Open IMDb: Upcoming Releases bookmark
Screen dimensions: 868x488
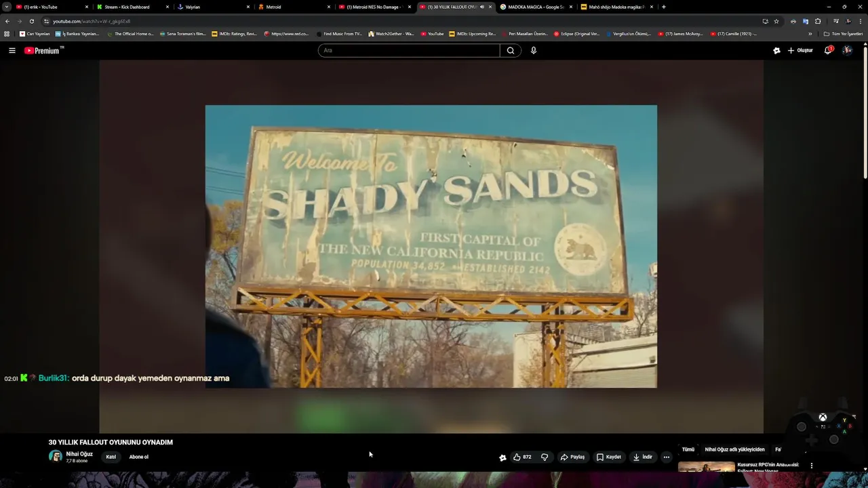pyautogui.click(x=473, y=34)
